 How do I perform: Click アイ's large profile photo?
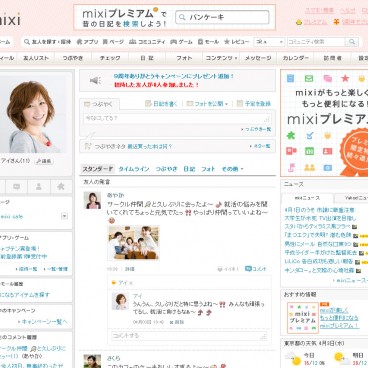click(32, 115)
